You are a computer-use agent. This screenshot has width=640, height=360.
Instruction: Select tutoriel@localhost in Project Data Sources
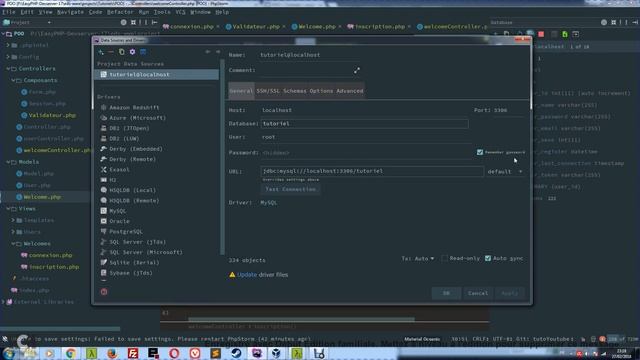pos(156,74)
